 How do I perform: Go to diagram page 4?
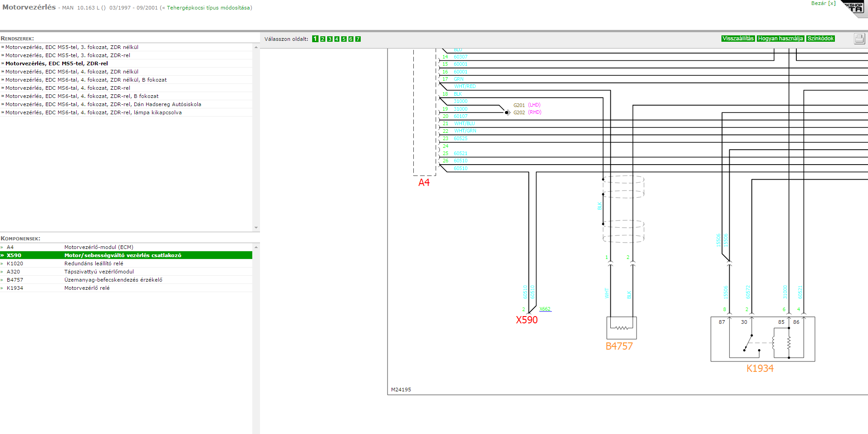tap(337, 39)
